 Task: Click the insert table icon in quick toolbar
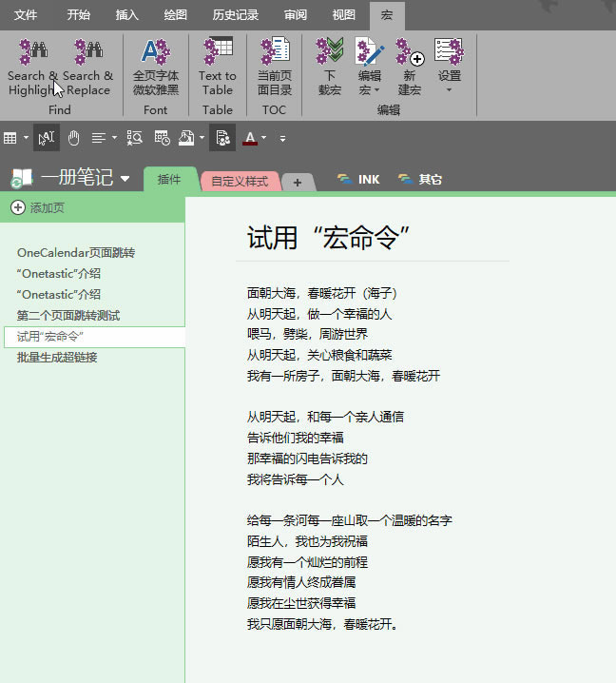point(10,138)
